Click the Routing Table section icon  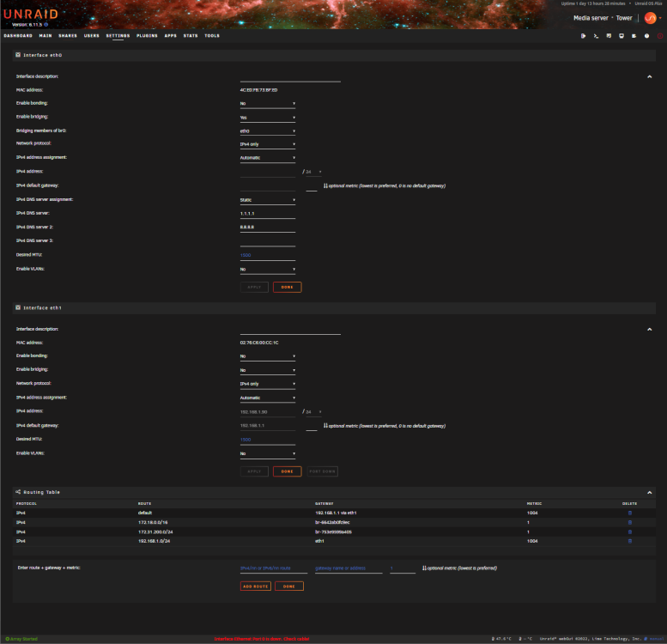[18, 492]
